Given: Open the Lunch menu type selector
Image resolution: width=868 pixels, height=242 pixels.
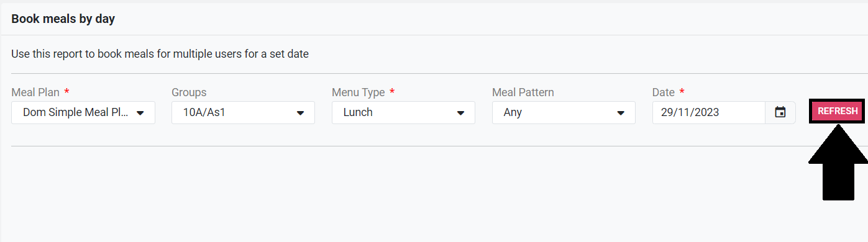Looking at the screenshot, I should (x=403, y=112).
